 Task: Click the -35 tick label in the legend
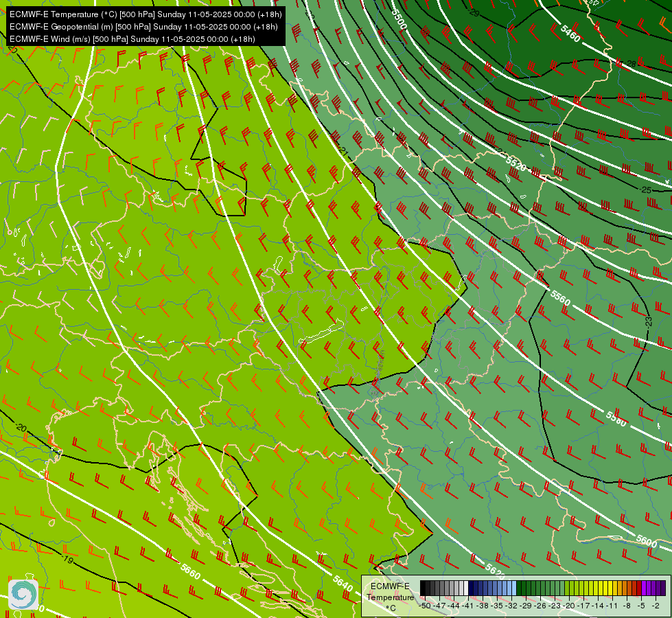point(498,606)
